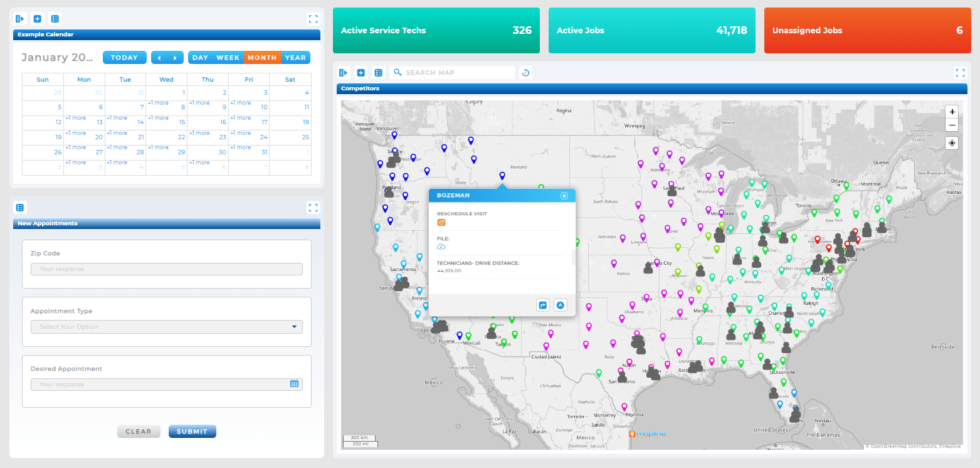Click the Reschedule Visit icon in the Bozeman popup
The image size is (980, 468).
pyautogui.click(x=441, y=222)
